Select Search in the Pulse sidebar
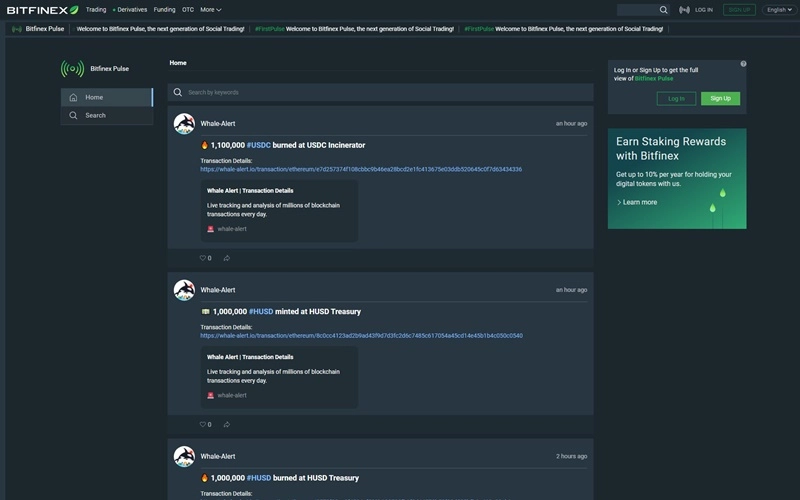The width and height of the screenshot is (800, 500). coord(107,116)
